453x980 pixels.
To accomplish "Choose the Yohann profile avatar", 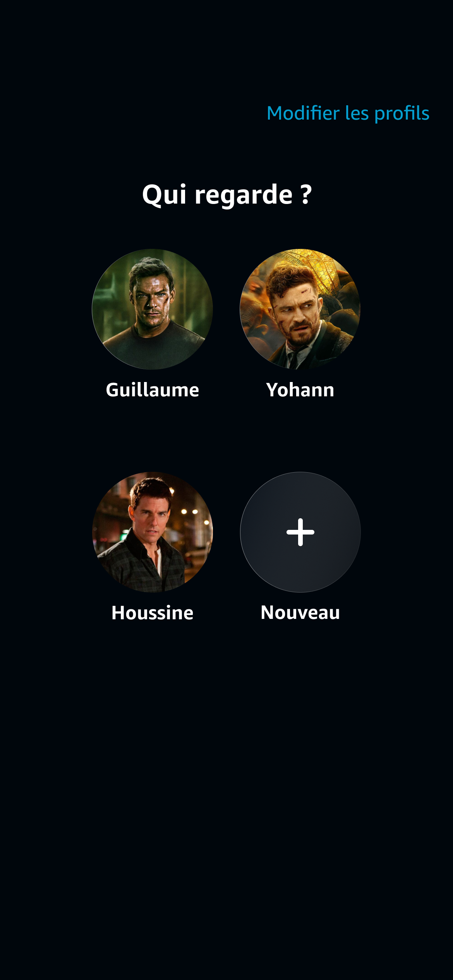I will (x=300, y=309).
